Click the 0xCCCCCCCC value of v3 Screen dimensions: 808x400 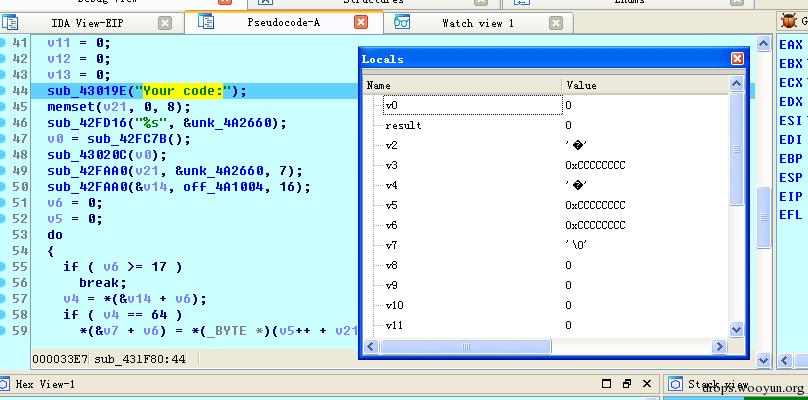coord(595,165)
